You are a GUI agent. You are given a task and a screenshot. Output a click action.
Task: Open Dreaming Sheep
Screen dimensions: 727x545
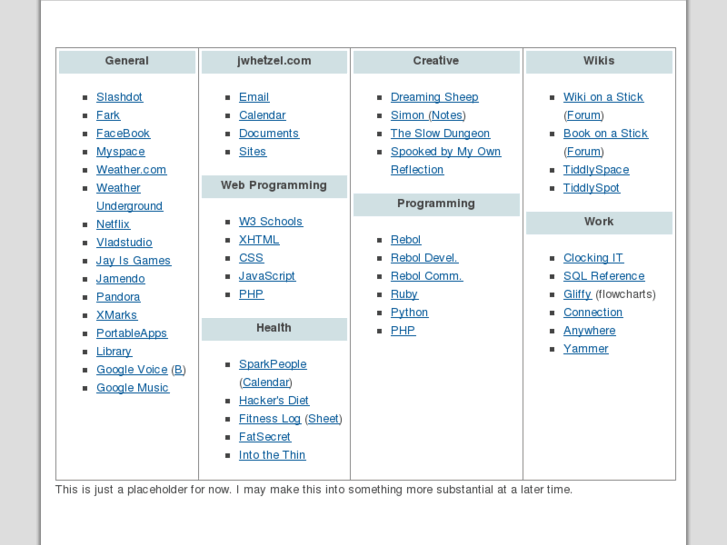434,97
